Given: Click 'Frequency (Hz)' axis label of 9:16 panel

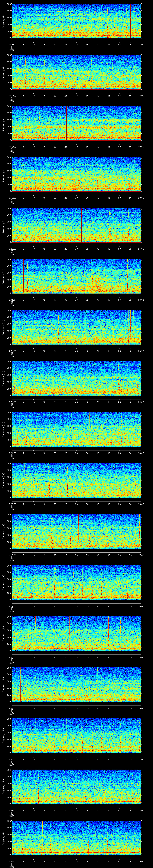Looking at the screenshot, I should (3, 21).
